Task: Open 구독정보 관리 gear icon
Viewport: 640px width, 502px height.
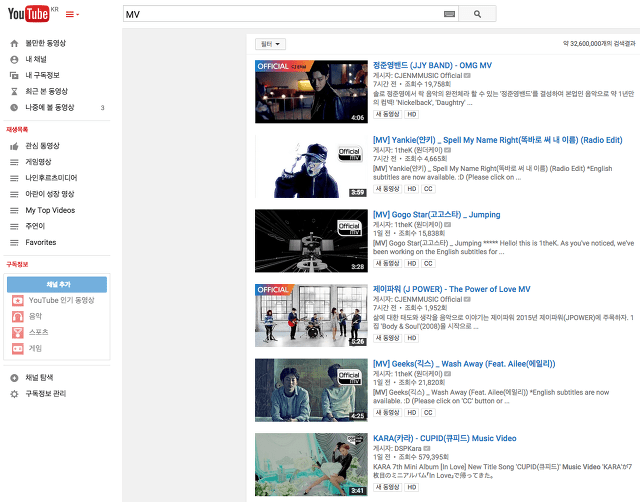Action: pyautogui.click(x=14, y=394)
